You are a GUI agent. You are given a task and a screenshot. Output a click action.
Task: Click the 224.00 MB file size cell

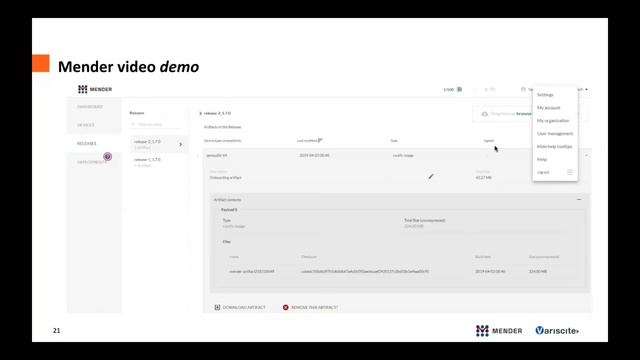(538, 271)
